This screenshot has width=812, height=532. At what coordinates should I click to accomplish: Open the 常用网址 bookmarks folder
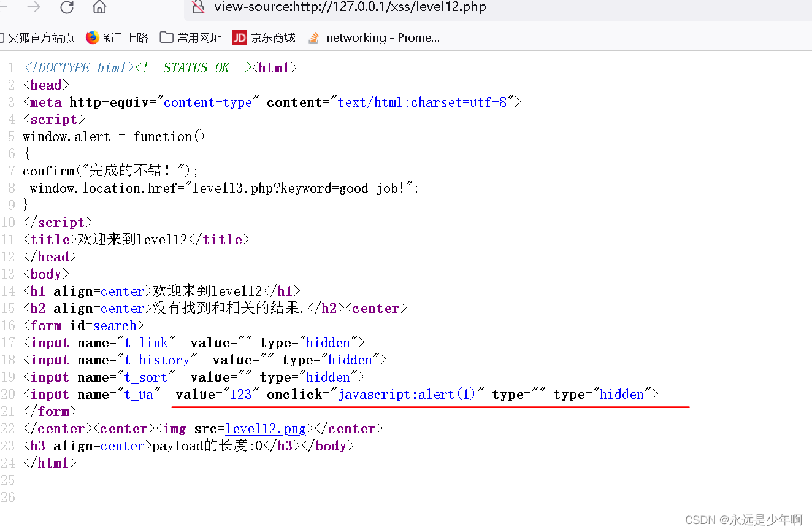pos(191,38)
